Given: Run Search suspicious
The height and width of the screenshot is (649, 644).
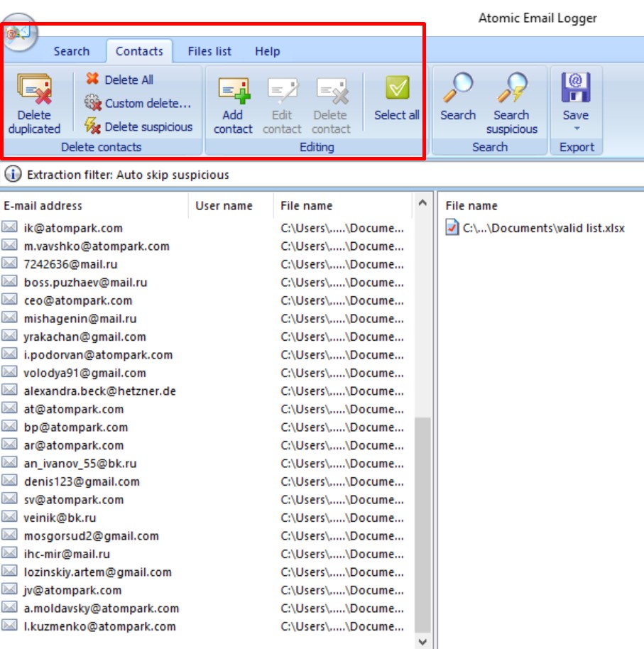Looking at the screenshot, I should (x=512, y=103).
